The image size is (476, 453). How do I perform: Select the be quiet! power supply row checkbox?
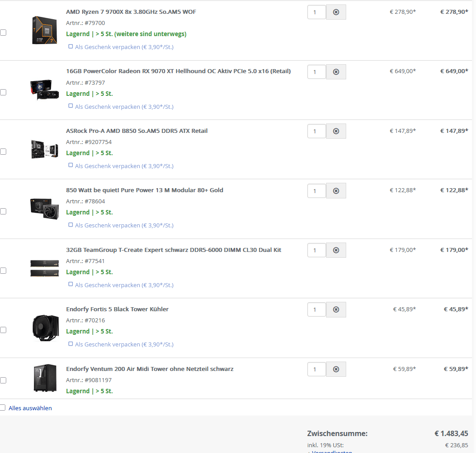click(x=3, y=211)
